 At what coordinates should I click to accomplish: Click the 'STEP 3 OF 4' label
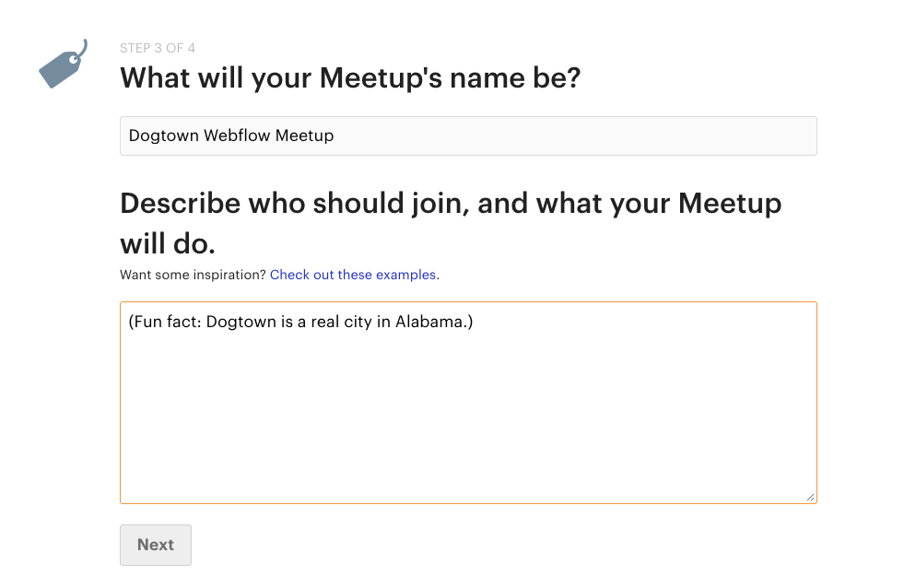coord(158,49)
